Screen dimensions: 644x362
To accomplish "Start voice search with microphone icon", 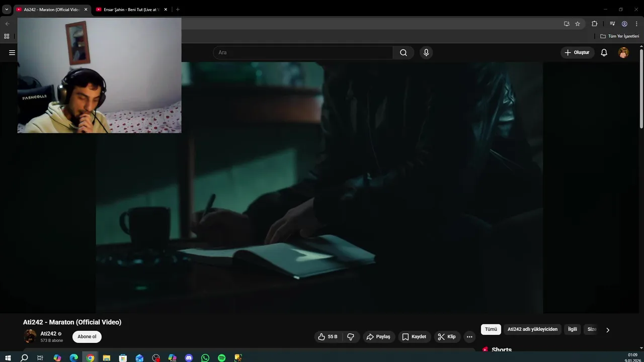I will tap(426, 52).
